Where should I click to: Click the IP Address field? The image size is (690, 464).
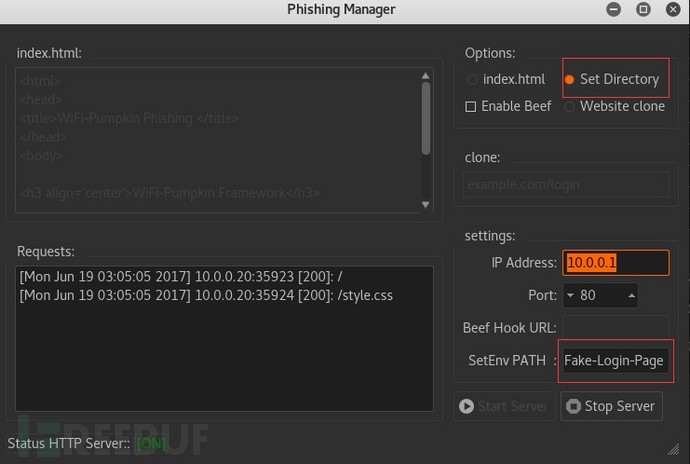click(616, 263)
